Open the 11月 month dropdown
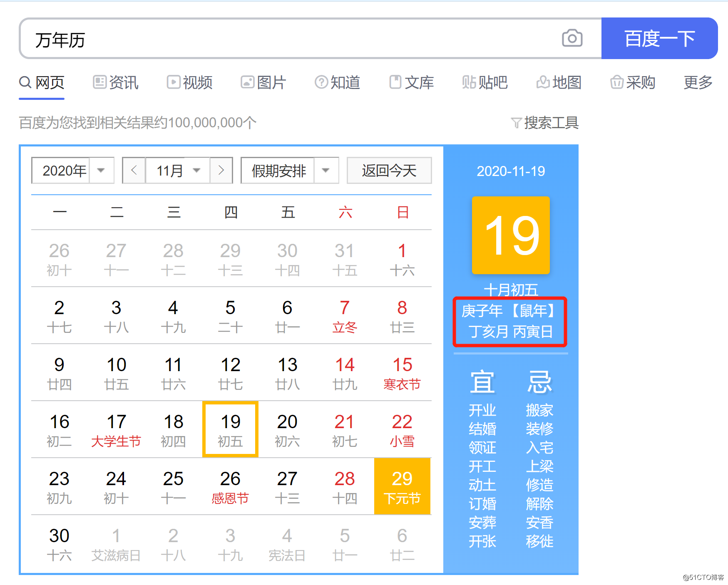 coord(178,170)
